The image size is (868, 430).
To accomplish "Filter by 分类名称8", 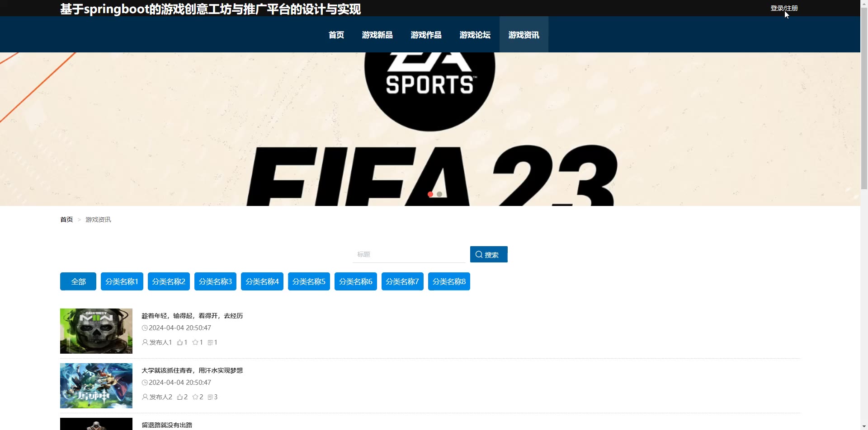I will (449, 281).
